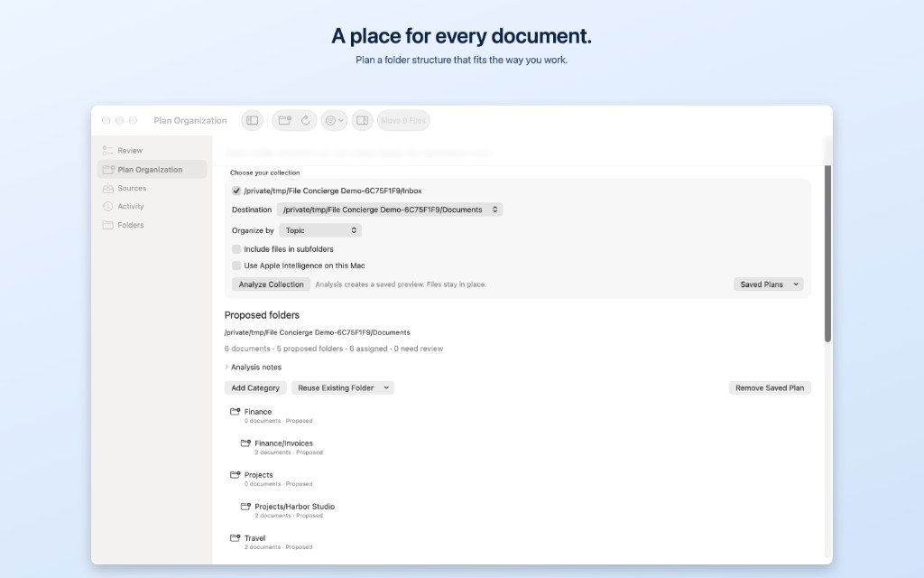Screen dimensions: 924x578
Task: Click the Review checklist icon
Action: coord(108,151)
